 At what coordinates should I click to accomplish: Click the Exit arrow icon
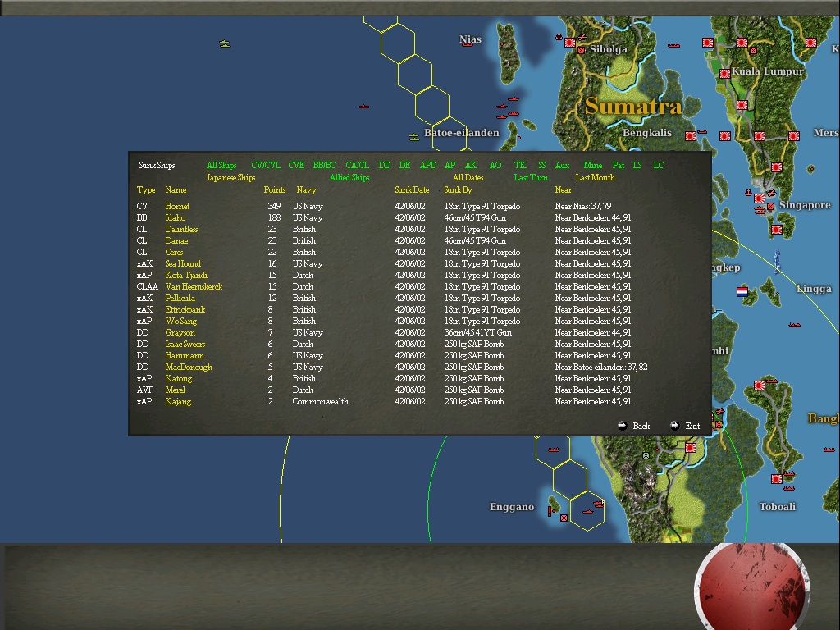[674, 426]
